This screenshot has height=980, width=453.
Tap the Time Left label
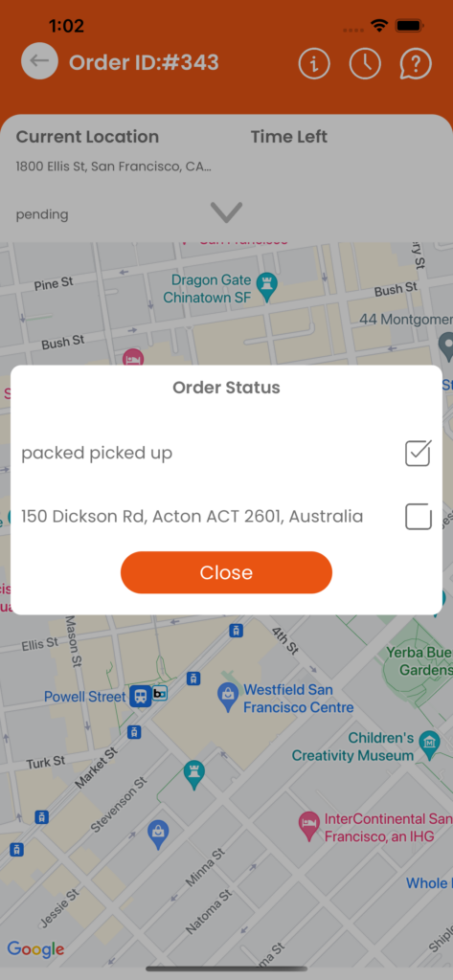[x=289, y=137]
